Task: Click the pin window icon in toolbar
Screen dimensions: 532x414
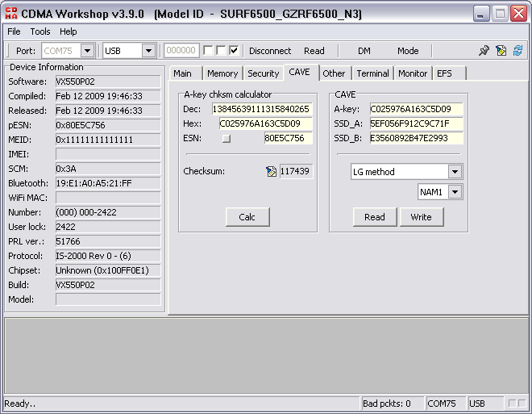Action: [x=484, y=51]
